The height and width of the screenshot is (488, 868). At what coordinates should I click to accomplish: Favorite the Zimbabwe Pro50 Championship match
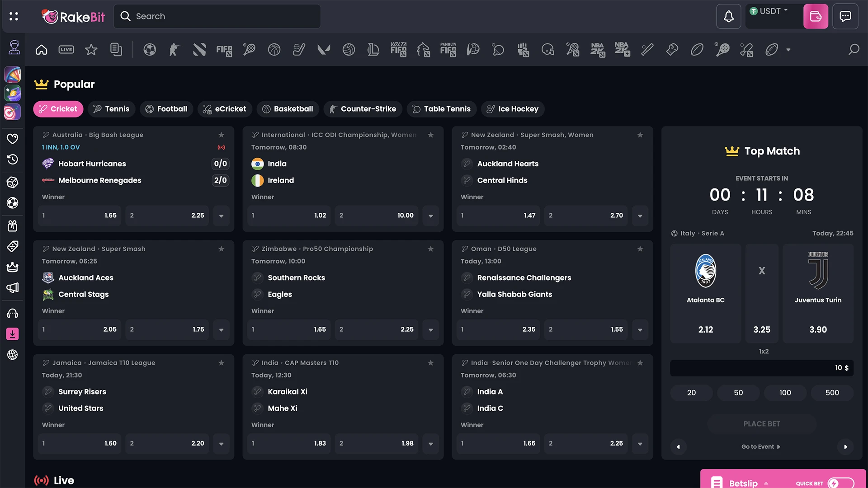click(x=430, y=249)
